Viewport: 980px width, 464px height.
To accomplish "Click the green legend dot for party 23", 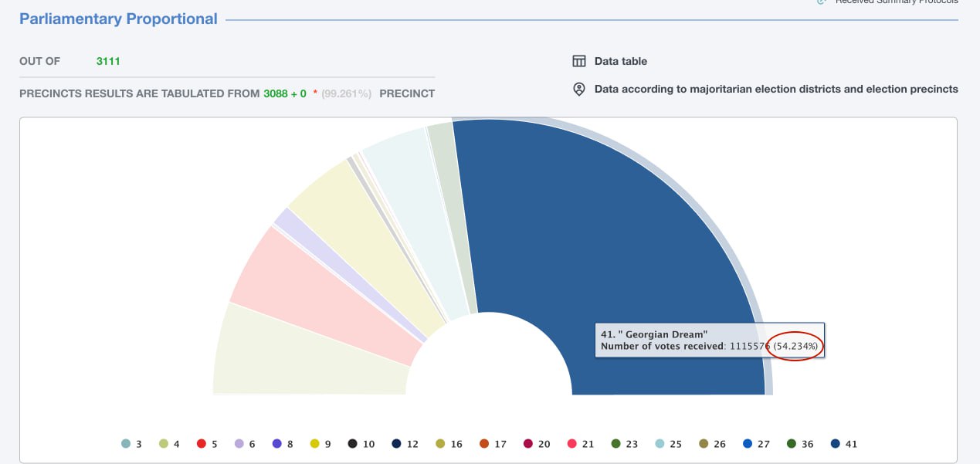I will (615, 444).
